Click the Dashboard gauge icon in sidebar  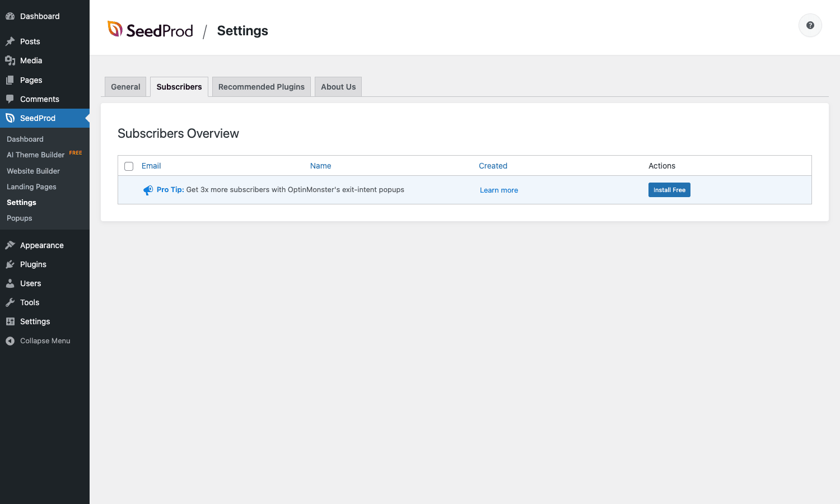10,16
